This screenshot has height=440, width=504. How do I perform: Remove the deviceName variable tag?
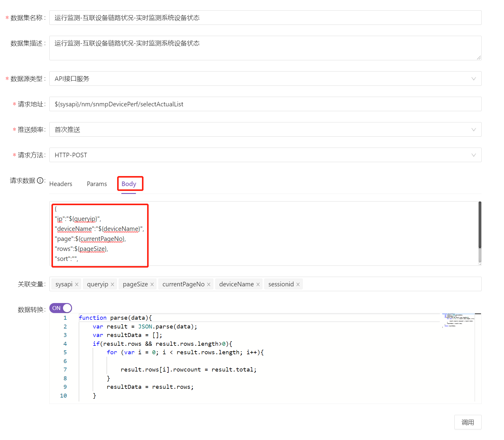click(x=258, y=284)
